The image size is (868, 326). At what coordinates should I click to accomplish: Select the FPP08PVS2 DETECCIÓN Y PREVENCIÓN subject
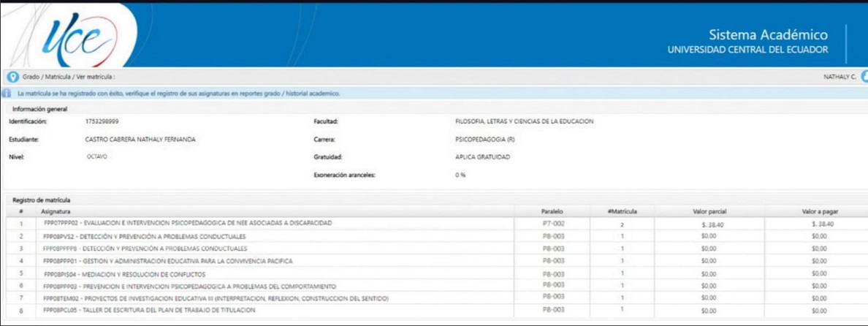click(x=145, y=236)
